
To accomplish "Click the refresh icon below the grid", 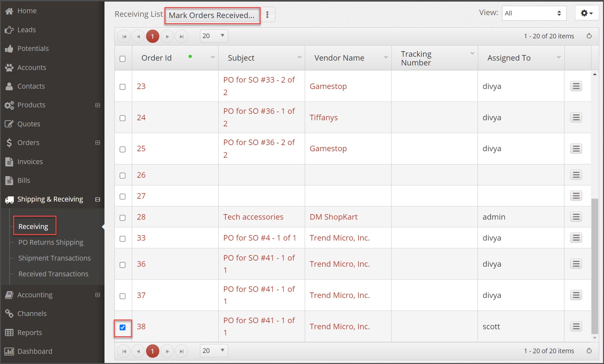I will (x=589, y=351).
